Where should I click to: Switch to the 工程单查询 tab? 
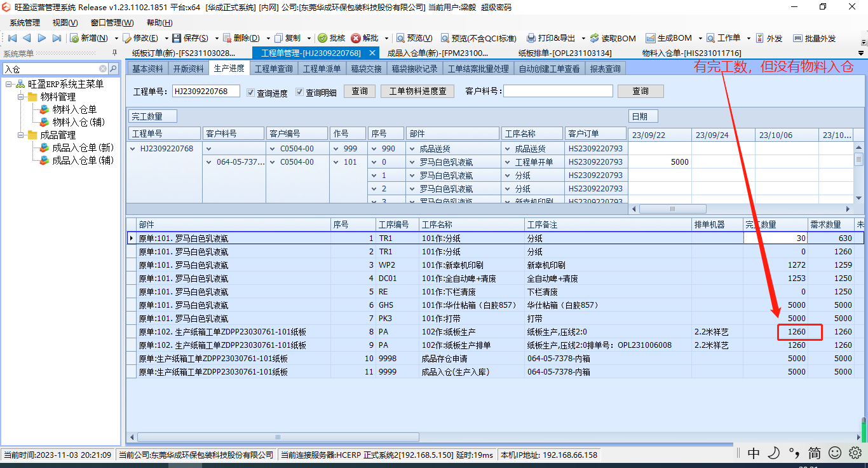click(x=274, y=69)
